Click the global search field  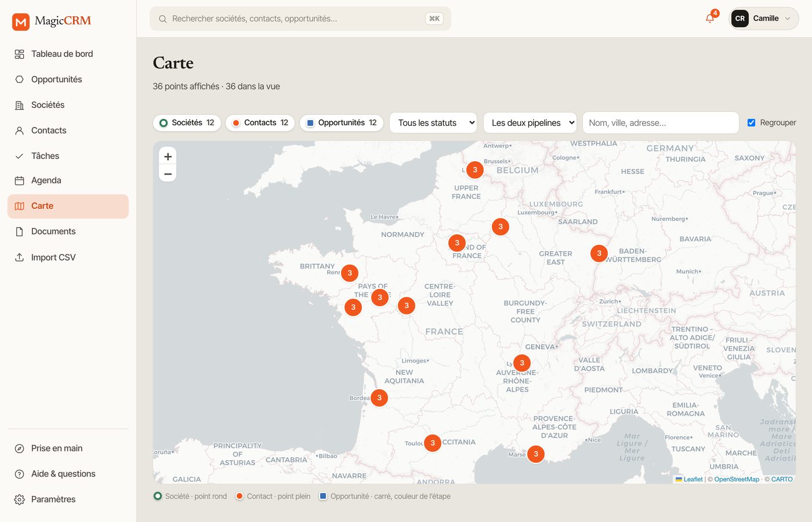point(300,19)
